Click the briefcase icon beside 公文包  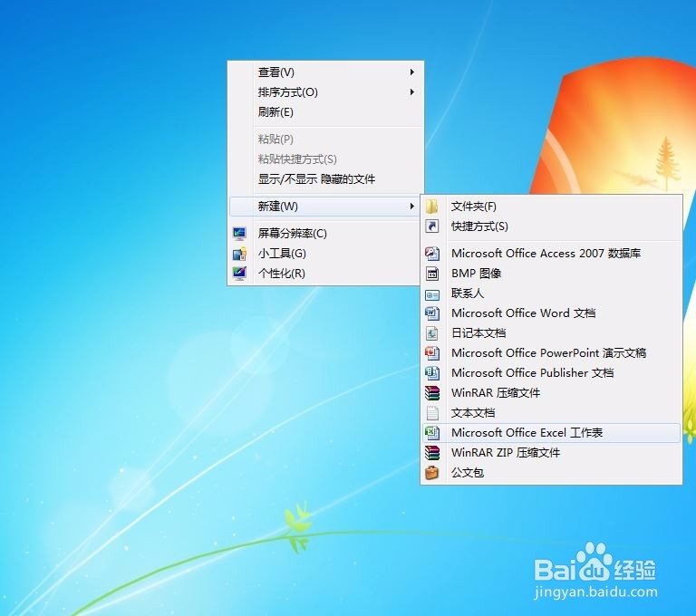[432, 473]
